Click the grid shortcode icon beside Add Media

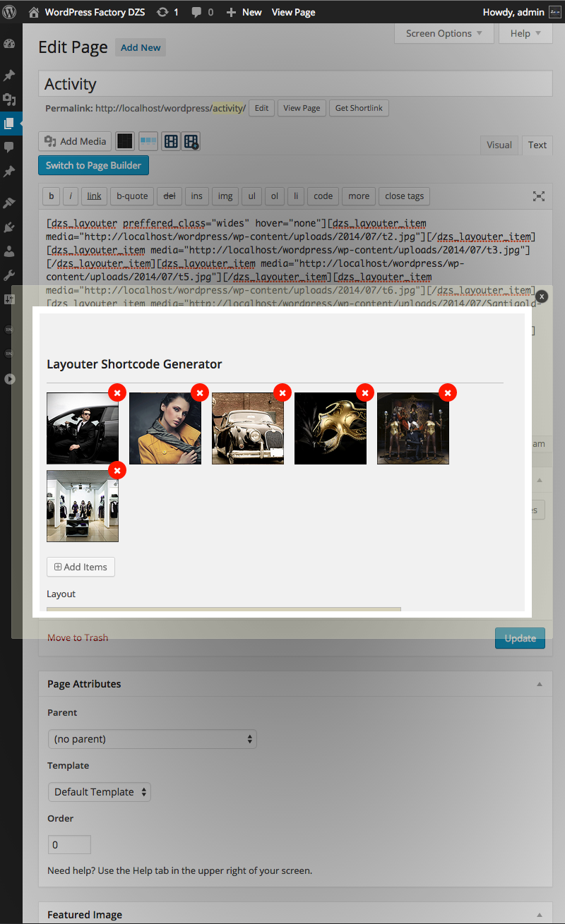(170, 141)
